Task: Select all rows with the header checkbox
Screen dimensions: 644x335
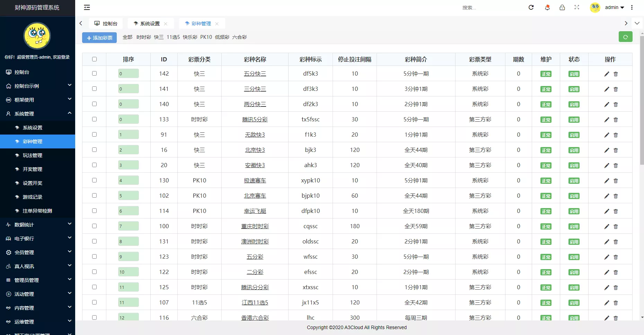Action: coord(94,59)
